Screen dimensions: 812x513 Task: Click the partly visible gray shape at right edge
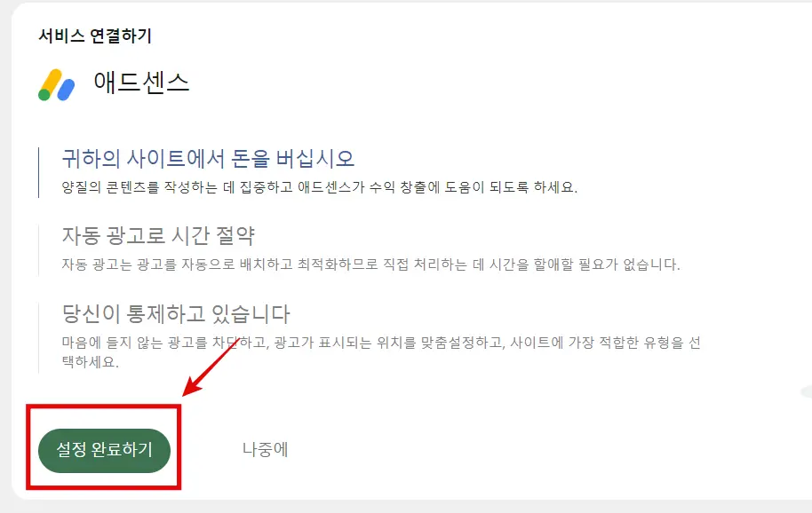pos(807,391)
